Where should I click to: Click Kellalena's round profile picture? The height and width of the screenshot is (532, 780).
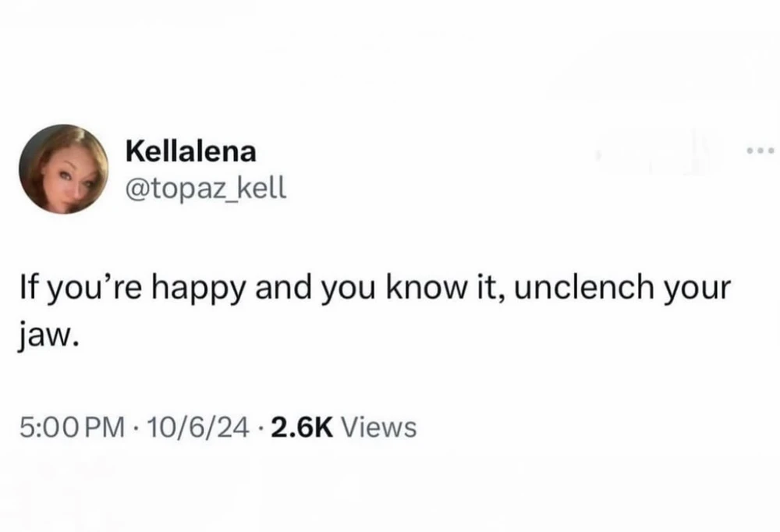(x=63, y=168)
